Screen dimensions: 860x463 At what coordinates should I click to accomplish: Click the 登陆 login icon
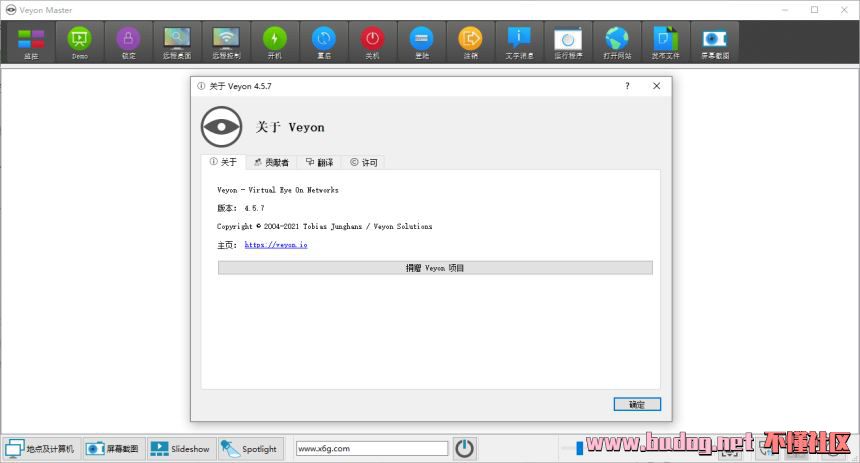click(x=421, y=43)
